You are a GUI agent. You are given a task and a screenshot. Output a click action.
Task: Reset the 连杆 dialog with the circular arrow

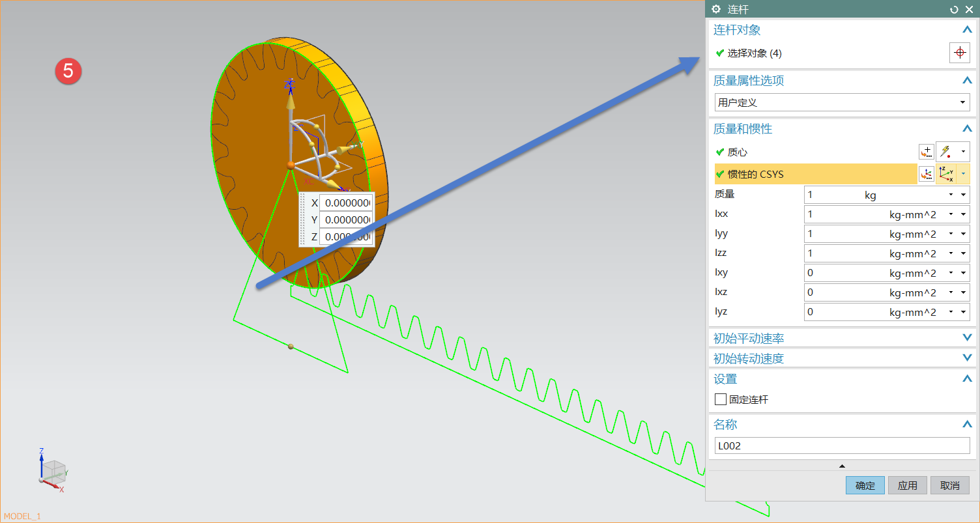tap(954, 9)
